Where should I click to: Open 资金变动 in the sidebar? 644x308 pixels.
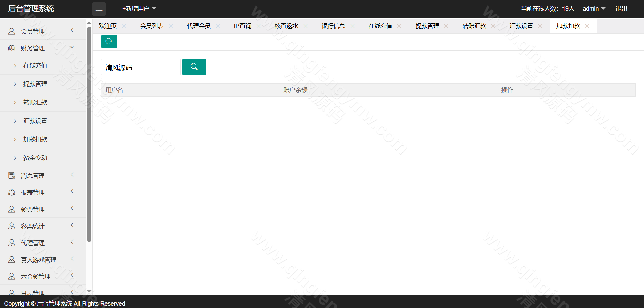point(35,158)
